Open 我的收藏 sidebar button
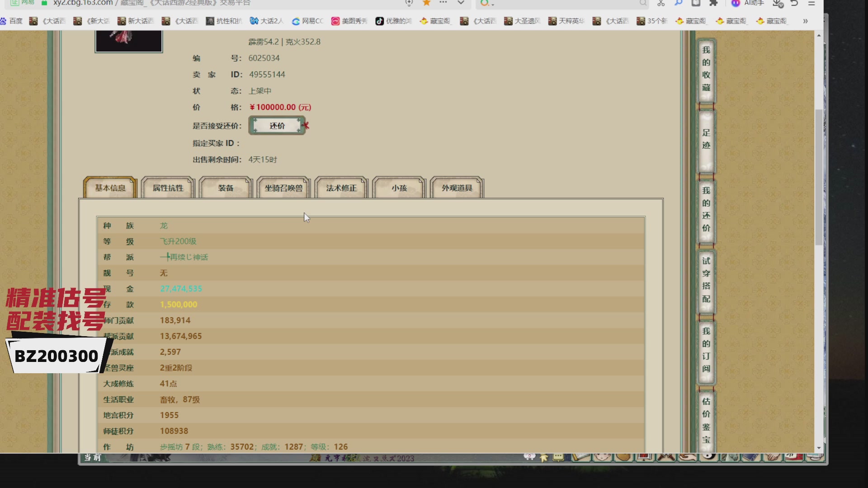This screenshot has width=868, height=488. [706, 69]
